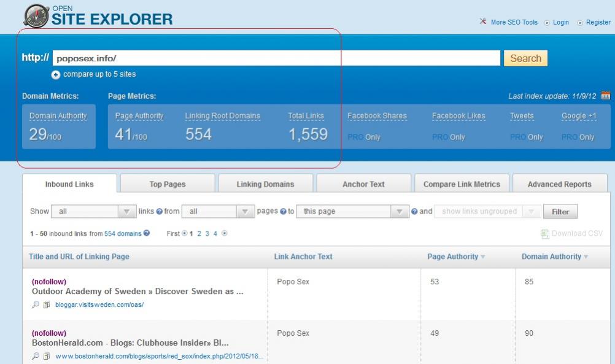Click PRO Only under Google +1
This screenshot has width=615, height=364.
click(x=578, y=137)
